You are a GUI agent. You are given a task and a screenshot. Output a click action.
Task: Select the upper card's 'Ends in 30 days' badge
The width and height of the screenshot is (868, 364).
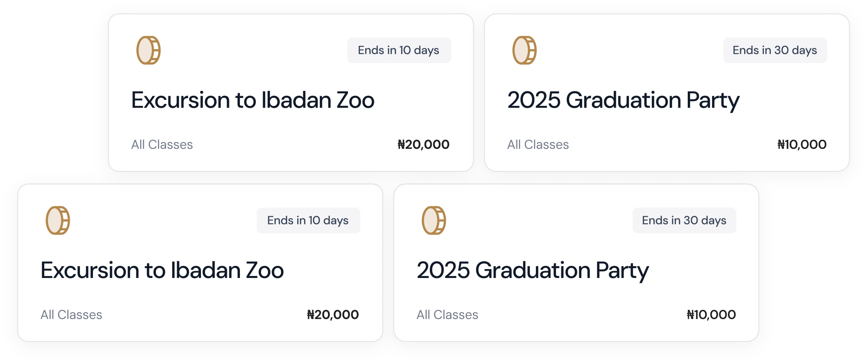(x=775, y=50)
